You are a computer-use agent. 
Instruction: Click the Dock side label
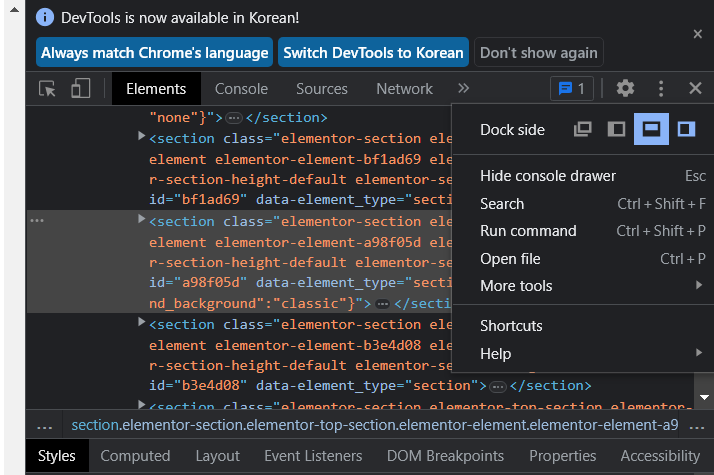[512, 130]
